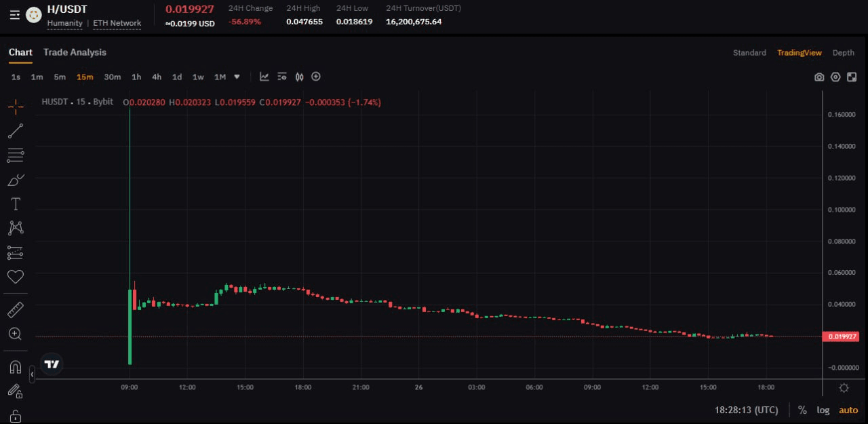Click the HUSDT · 15 · Bybit legend
This screenshot has height=424, width=868.
(77, 102)
